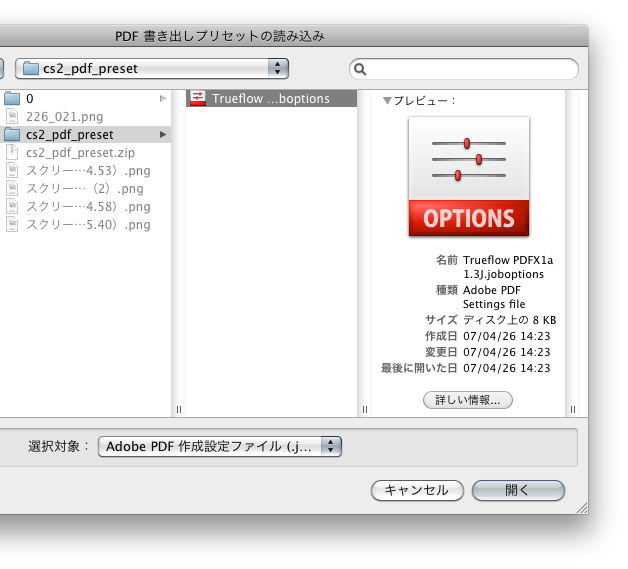This screenshot has width=628, height=569.
Task: Click the large OPTIONS preview thumbnail
Action: [x=469, y=176]
